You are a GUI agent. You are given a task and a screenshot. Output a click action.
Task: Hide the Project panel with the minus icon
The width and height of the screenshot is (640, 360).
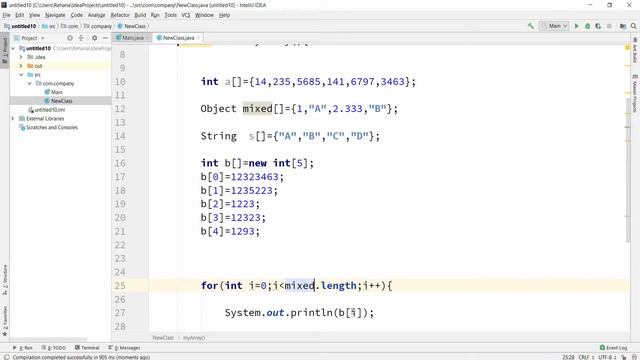tap(105, 38)
